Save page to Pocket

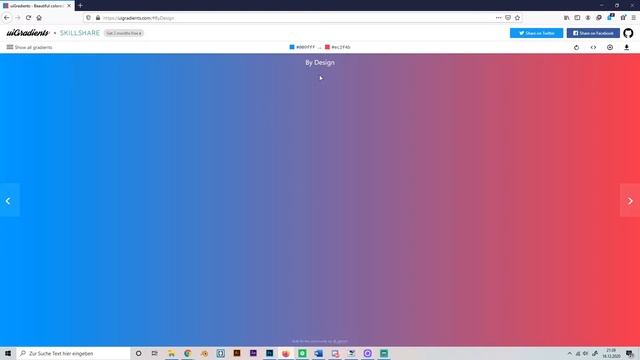(x=508, y=18)
